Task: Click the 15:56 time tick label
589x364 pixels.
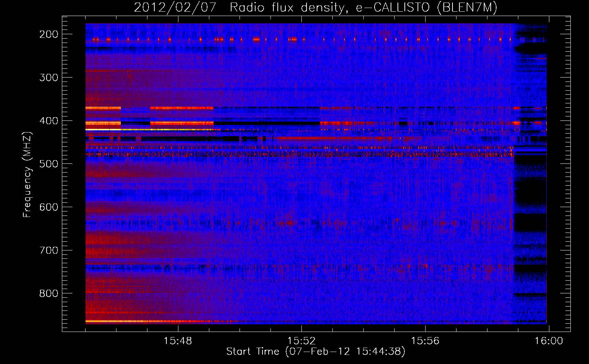Action: 425,341
